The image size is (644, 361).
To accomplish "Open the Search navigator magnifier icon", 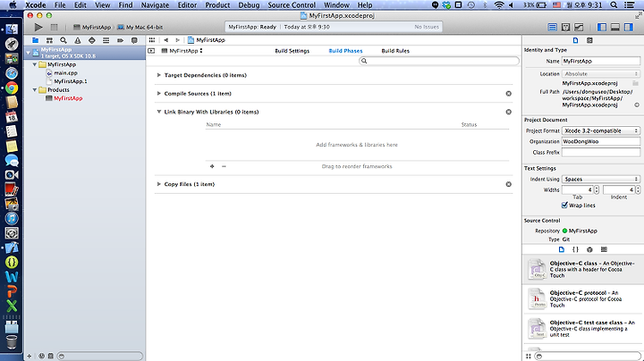I will [64, 40].
